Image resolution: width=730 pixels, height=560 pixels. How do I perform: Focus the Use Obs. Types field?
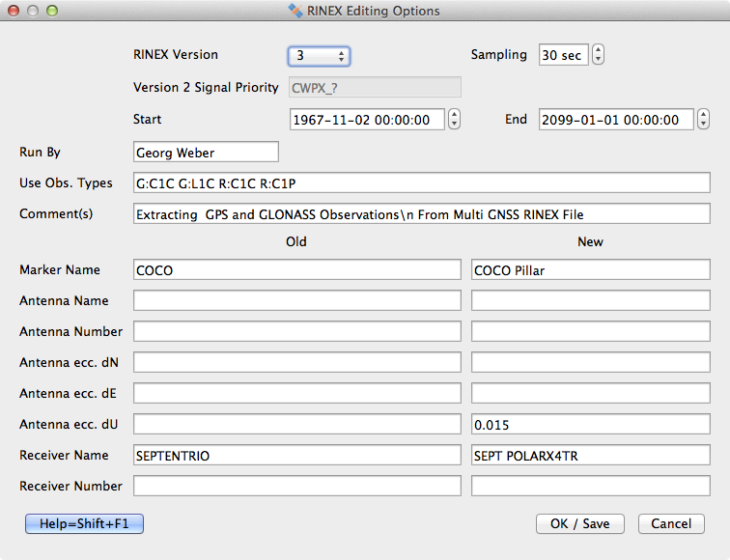coord(422,183)
